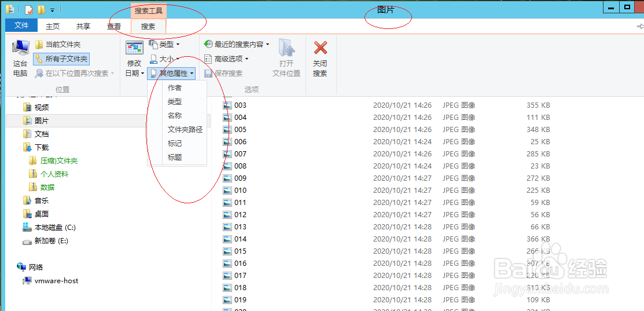Select vmware-host network item

click(x=51, y=281)
